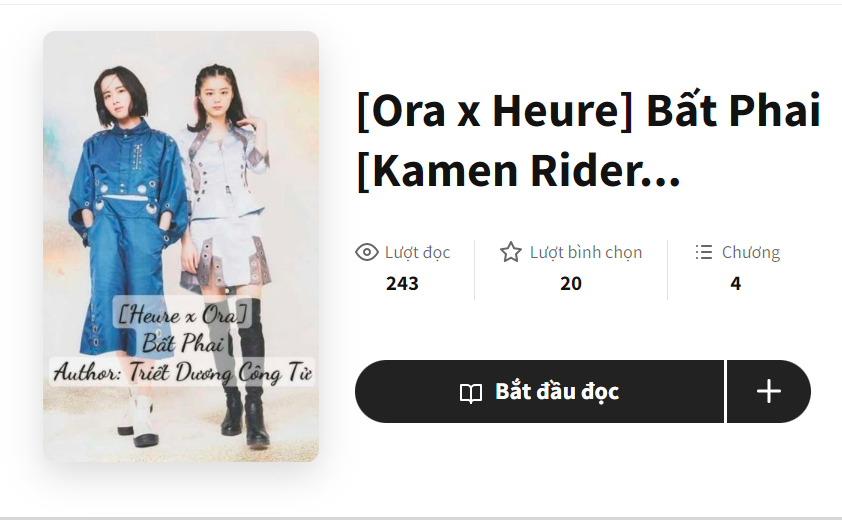Screen dimensions: 842x520
Task: Click the Lượt bình chọn label
Action: 586,252
